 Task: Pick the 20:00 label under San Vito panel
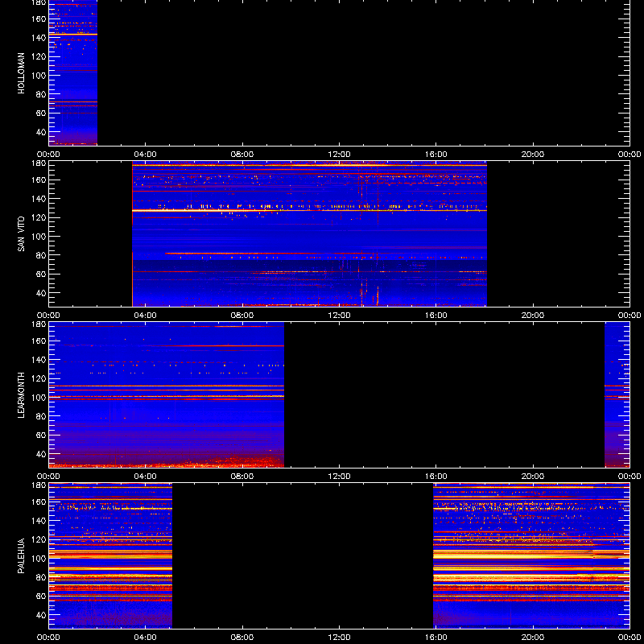[x=533, y=316]
